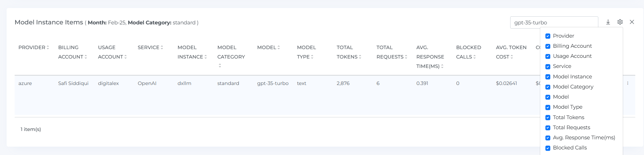644x155 pixels.
Task: Toggle the Total Tokens column checkbox
Action: coord(548,118)
